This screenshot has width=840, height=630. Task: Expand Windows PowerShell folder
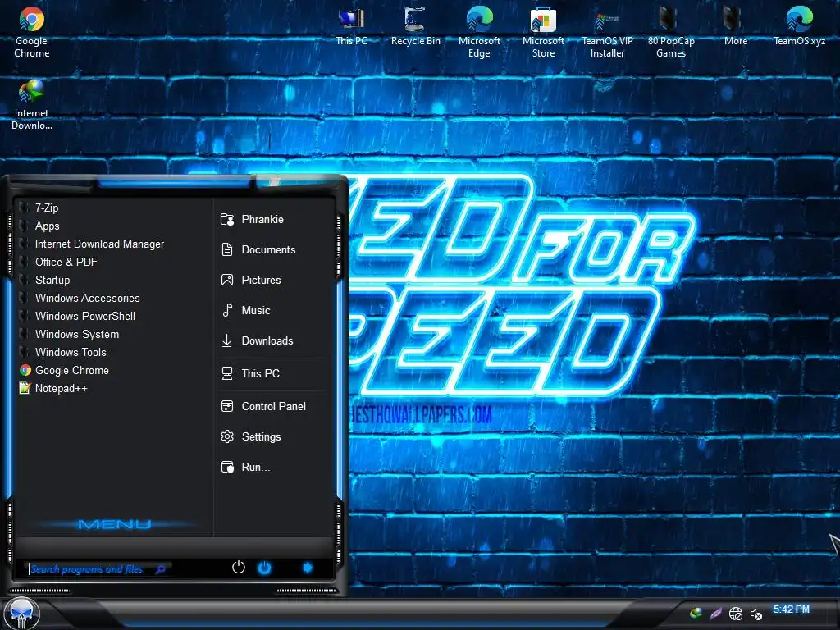[x=113, y=316]
